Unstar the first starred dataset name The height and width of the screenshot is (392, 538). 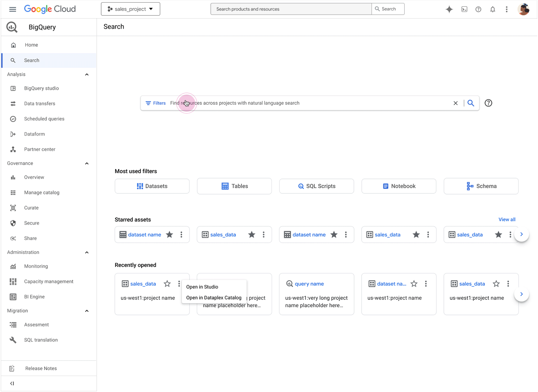point(170,234)
